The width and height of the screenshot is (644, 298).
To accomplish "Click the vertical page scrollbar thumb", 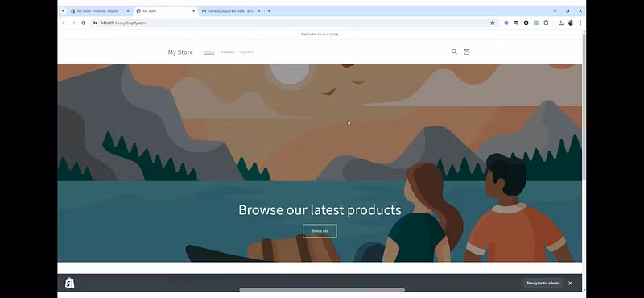I will pos(584,106).
